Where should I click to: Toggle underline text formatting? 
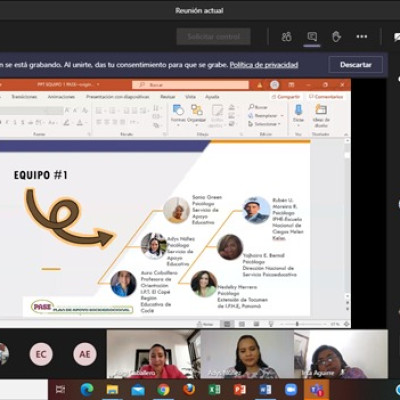coord(15,123)
